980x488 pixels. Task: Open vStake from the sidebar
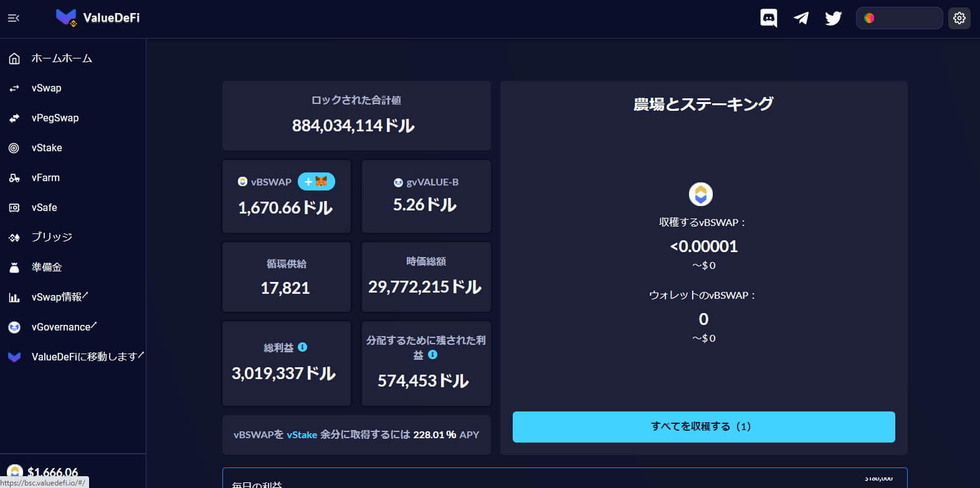[47, 148]
